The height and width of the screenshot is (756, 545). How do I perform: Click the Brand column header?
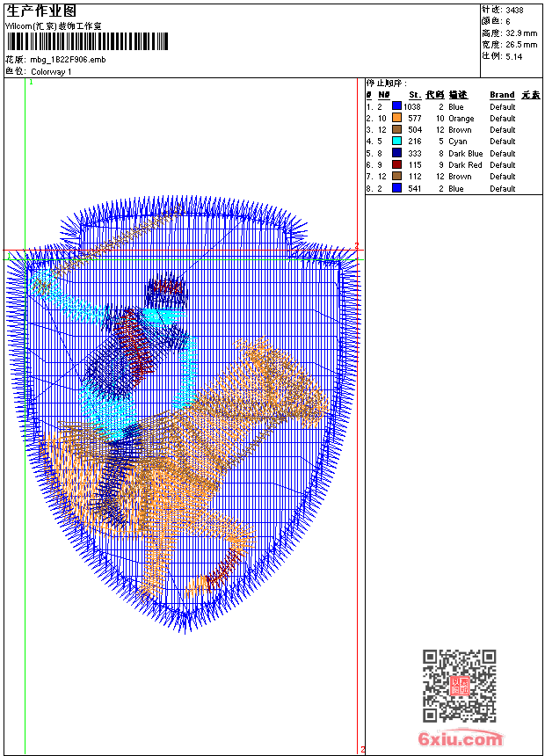click(502, 95)
